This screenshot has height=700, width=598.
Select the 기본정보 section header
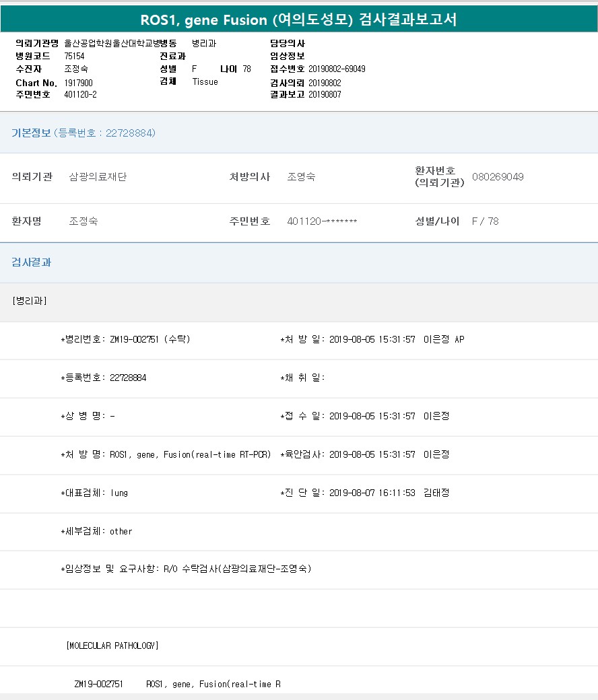(31, 133)
